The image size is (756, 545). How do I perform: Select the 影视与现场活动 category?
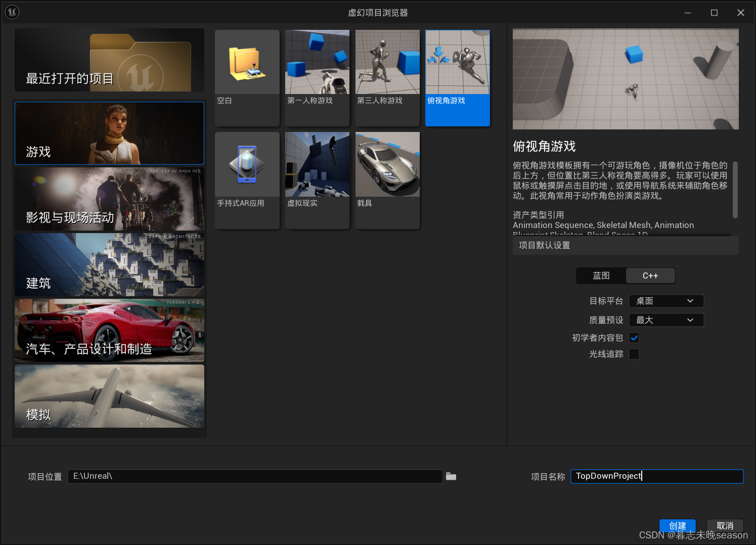tap(109, 199)
